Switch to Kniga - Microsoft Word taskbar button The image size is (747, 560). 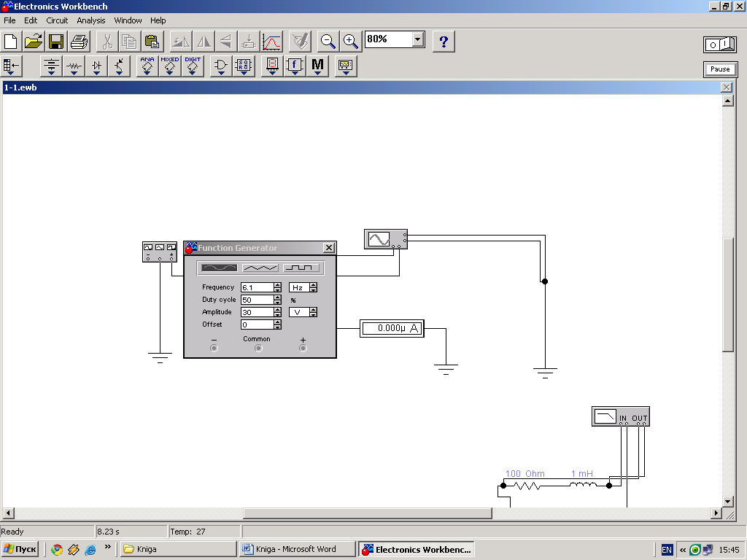pos(298,549)
